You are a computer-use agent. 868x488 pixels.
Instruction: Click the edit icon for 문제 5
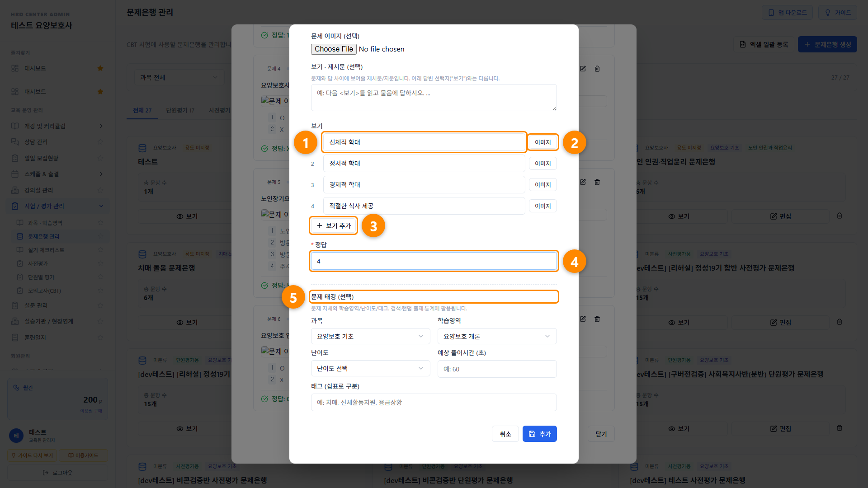coord(583,182)
